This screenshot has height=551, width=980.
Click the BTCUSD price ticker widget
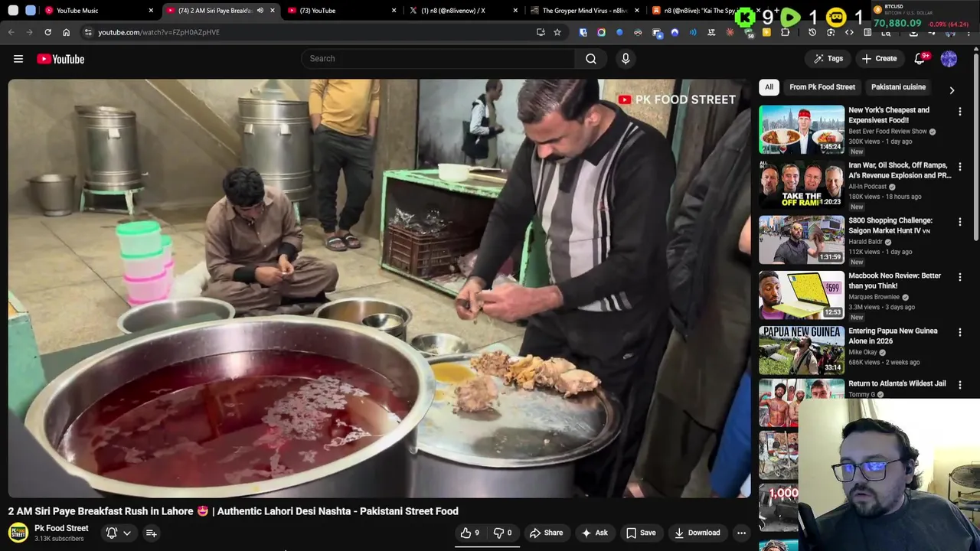925,15
